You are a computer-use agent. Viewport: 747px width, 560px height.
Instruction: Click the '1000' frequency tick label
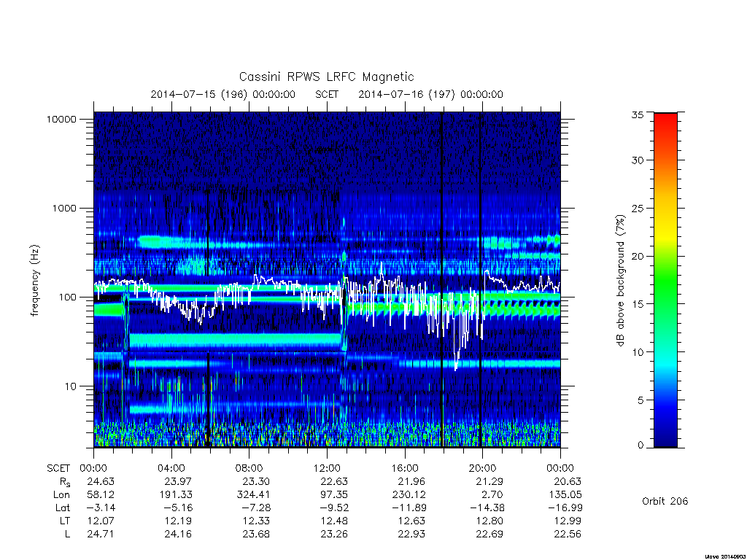[x=64, y=209]
